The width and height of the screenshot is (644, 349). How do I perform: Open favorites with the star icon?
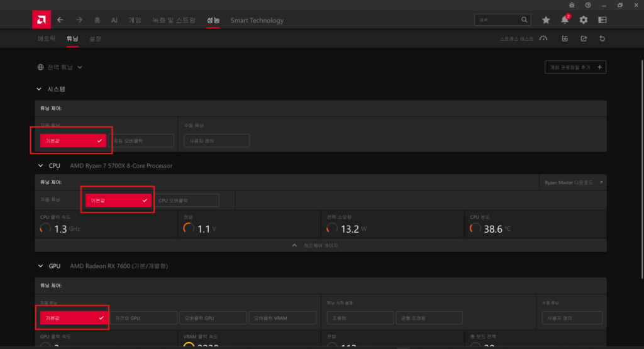pos(546,19)
